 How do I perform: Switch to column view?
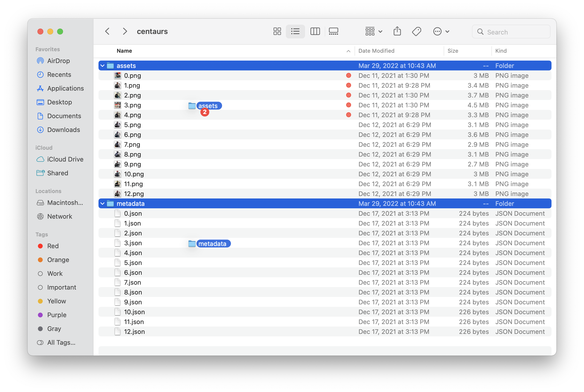pyautogui.click(x=315, y=32)
